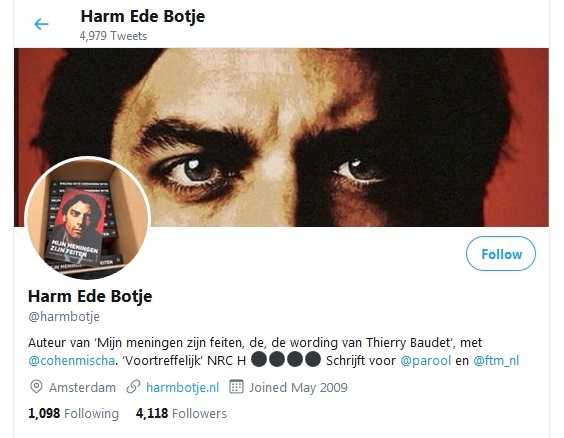564x438 pixels.
Task: Click the Amsterdam location pin icon
Action: 36,387
